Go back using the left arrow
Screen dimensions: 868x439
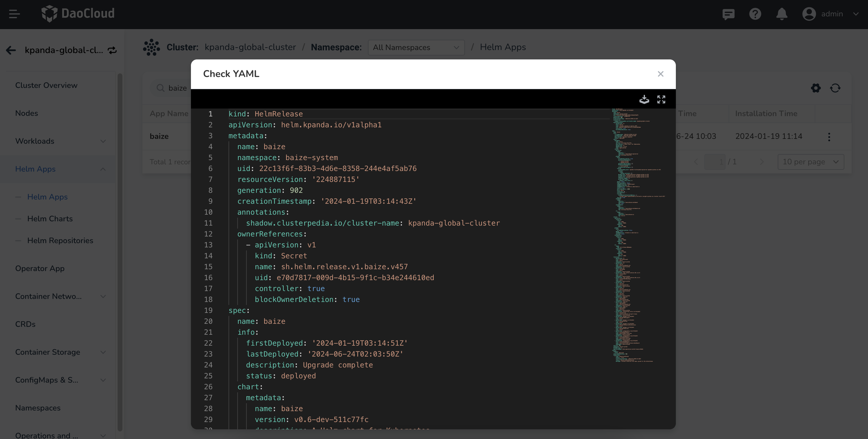[x=11, y=50]
